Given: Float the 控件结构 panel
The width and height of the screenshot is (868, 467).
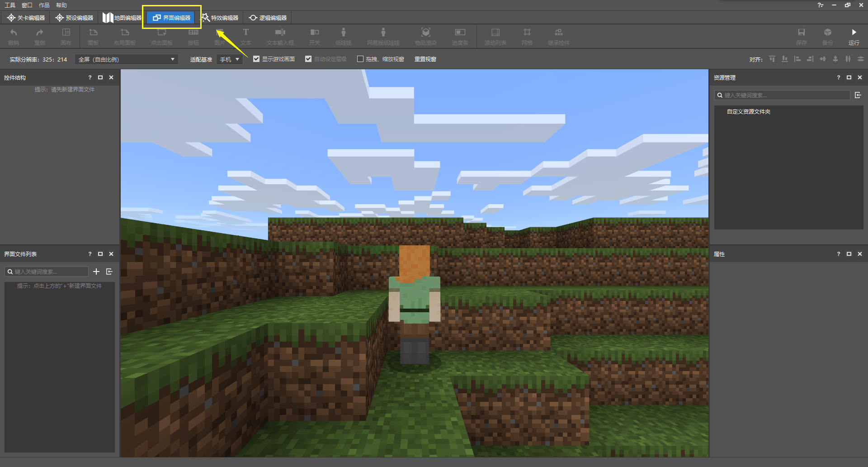Looking at the screenshot, I should (100, 77).
